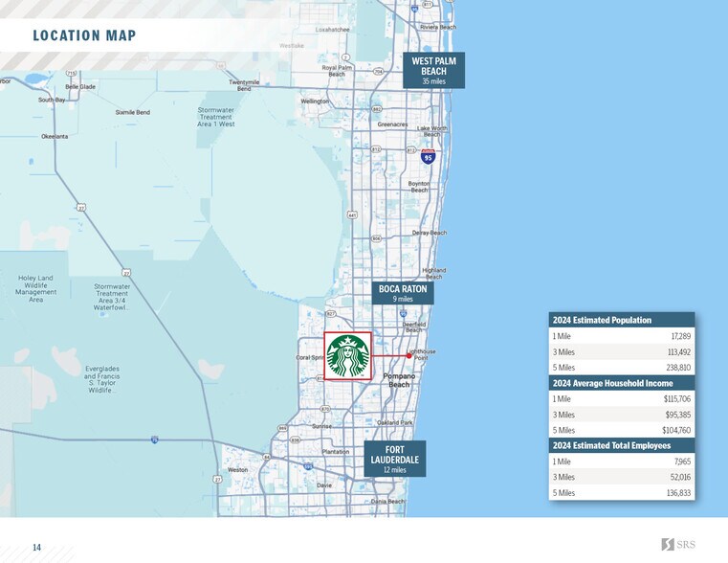Click the 7,965 employees value
Screen dimensions: 728x563
click(x=682, y=462)
